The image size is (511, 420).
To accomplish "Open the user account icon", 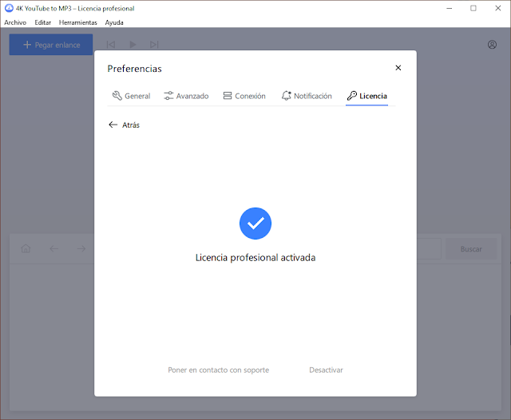I will (x=492, y=45).
